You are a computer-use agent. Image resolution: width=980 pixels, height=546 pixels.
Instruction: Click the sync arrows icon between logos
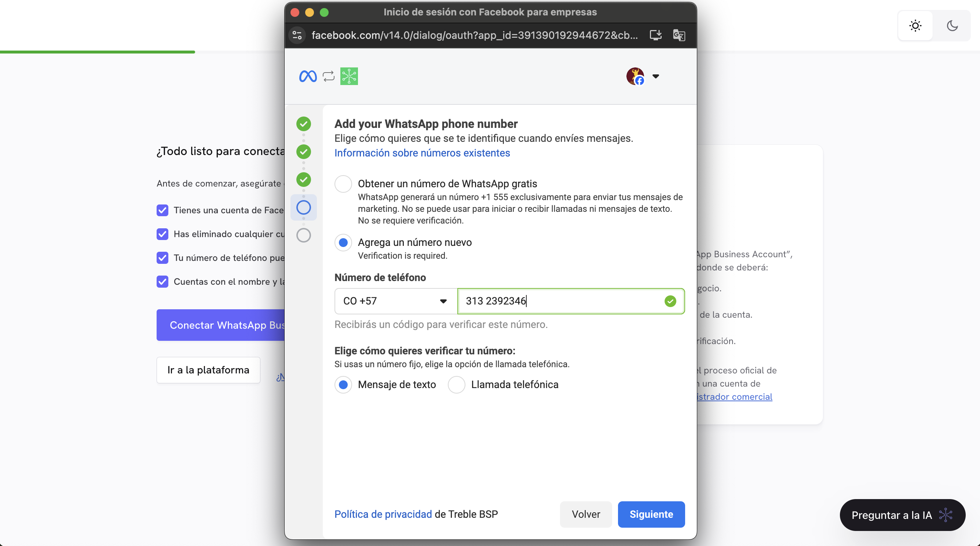[328, 77]
